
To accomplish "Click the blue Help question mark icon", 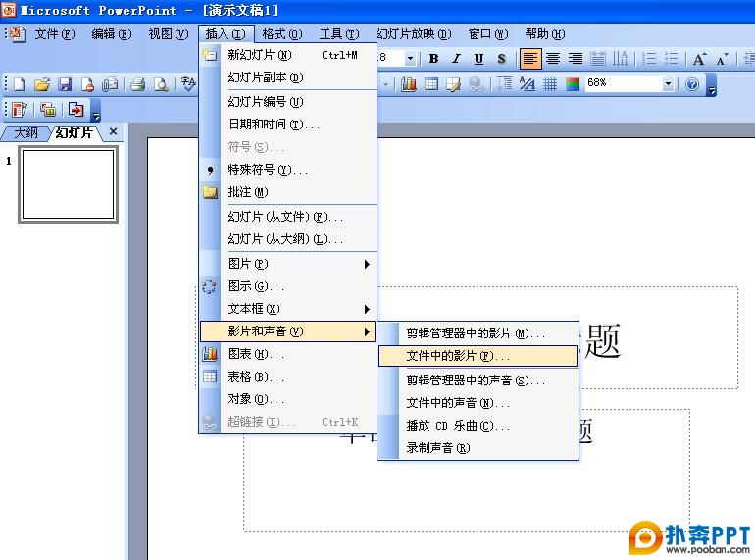I will click(x=692, y=84).
